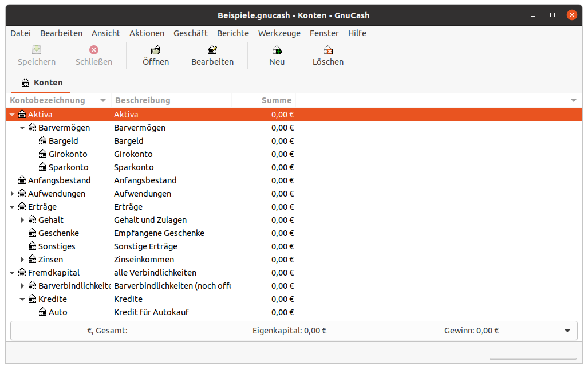The width and height of the screenshot is (588, 369).
Task: Open the summary bar dropdown arrow
Action: tap(567, 331)
